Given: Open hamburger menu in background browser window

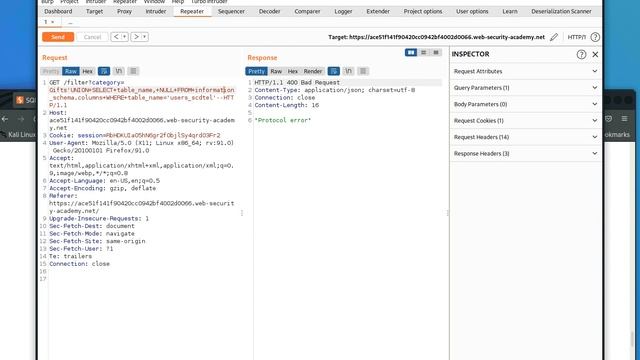Looking at the screenshot, I should [624, 119].
